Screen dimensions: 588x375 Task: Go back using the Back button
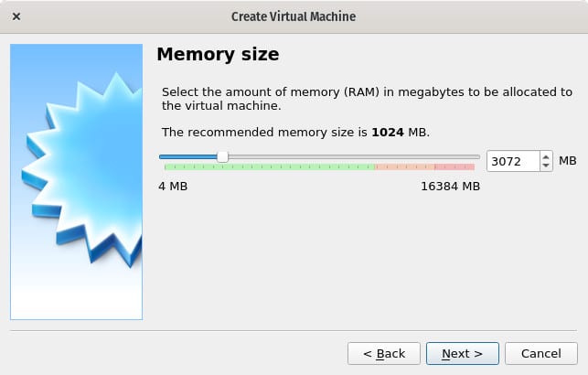coord(384,353)
